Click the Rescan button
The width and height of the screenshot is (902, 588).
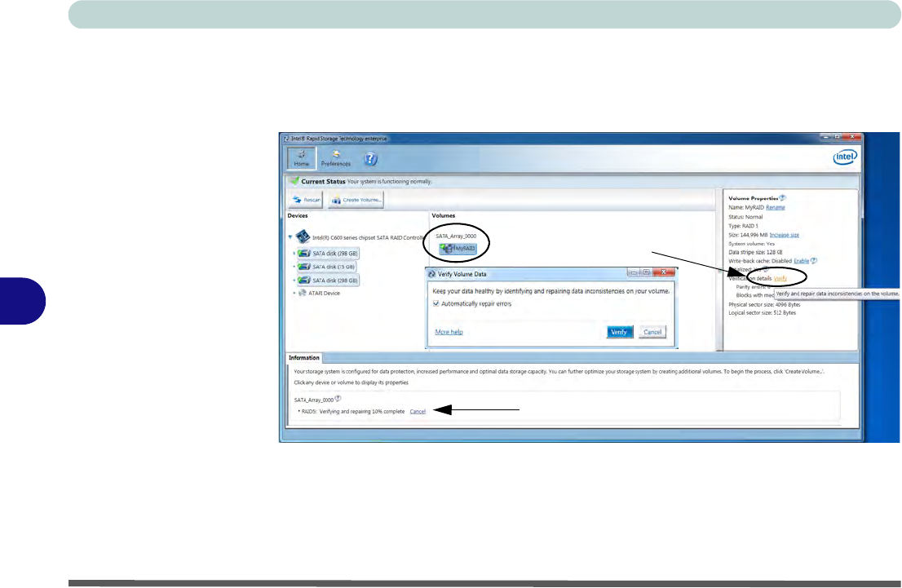306,200
